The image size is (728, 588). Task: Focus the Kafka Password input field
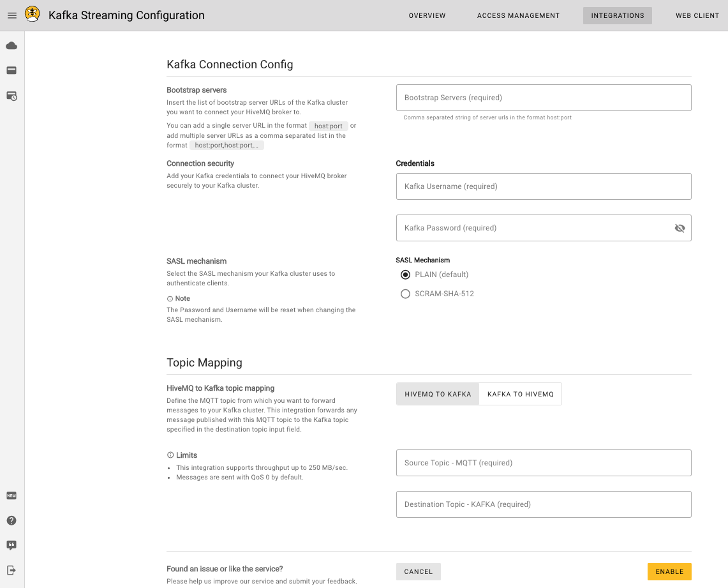pos(544,228)
